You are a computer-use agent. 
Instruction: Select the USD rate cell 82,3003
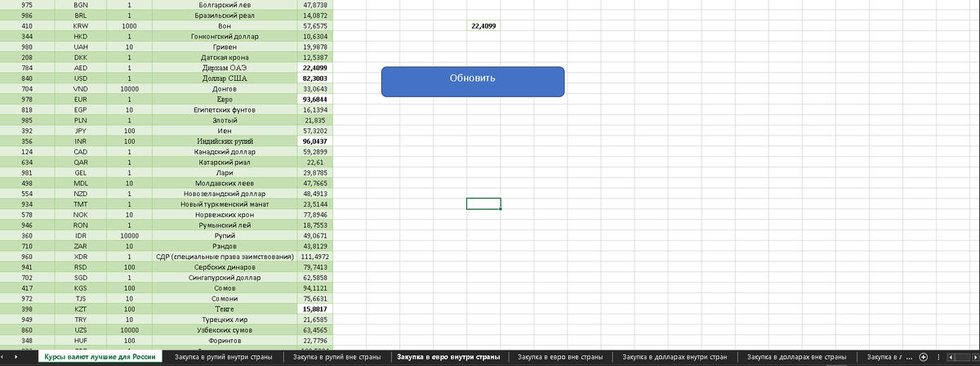(314, 78)
